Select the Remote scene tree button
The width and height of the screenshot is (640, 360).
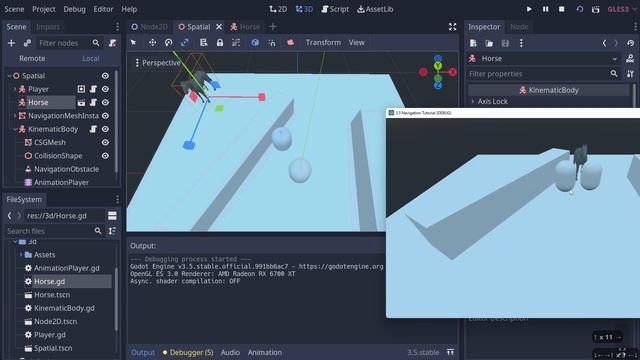point(32,59)
